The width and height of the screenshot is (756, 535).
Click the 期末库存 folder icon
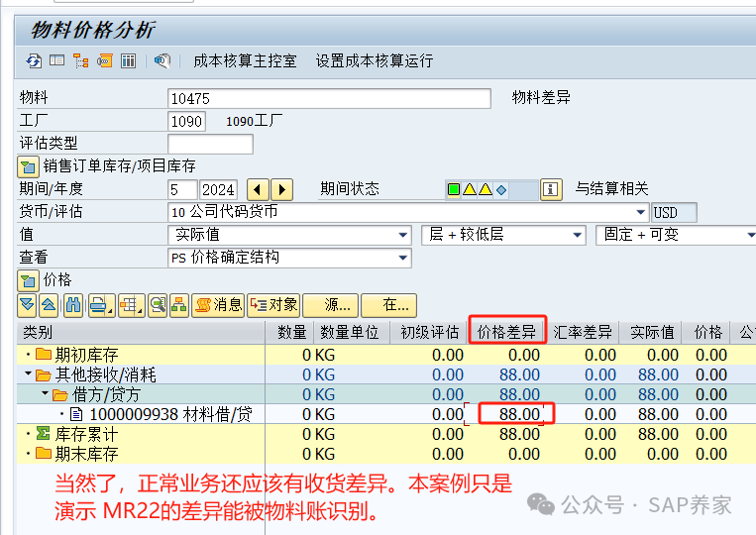coord(44,453)
